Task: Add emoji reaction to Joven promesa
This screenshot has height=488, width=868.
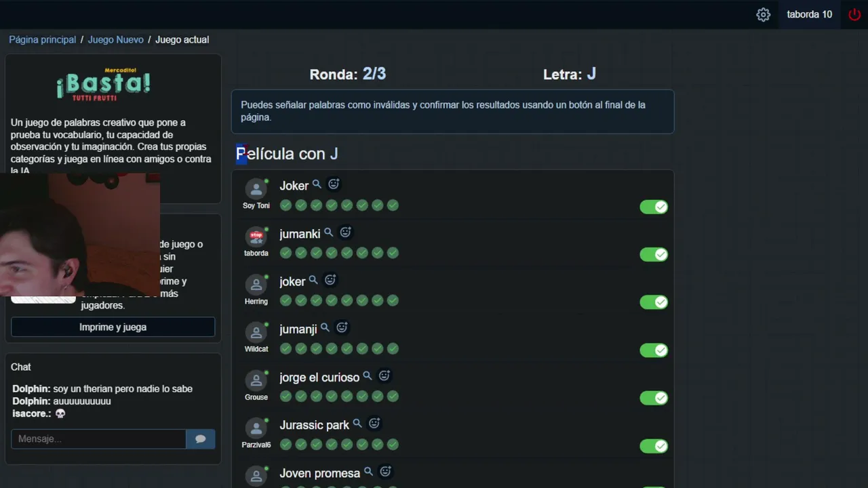Action: (x=385, y=472)
